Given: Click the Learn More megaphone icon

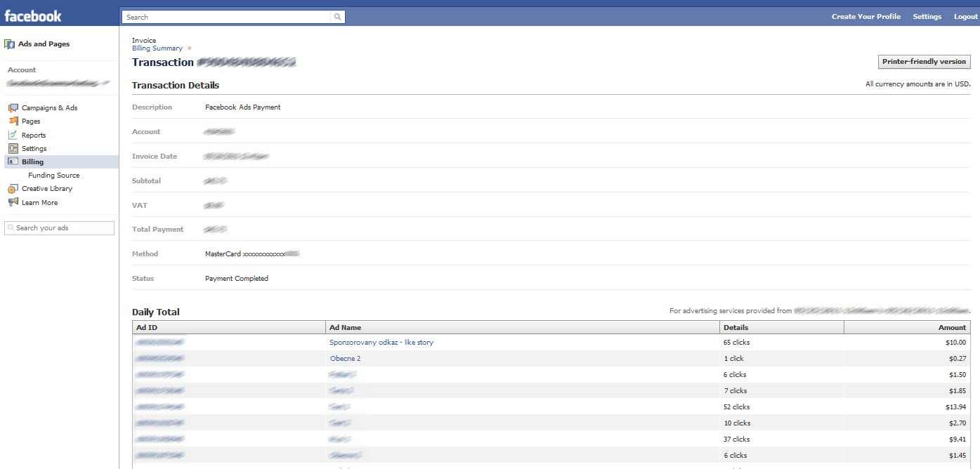Looking at the screenshot, I should 13,202.
